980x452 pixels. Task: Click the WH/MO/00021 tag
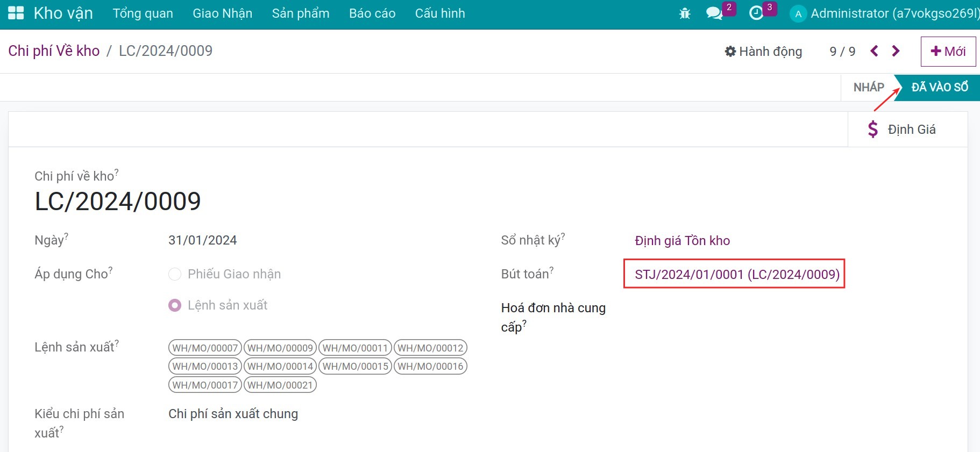click(280, 385)
